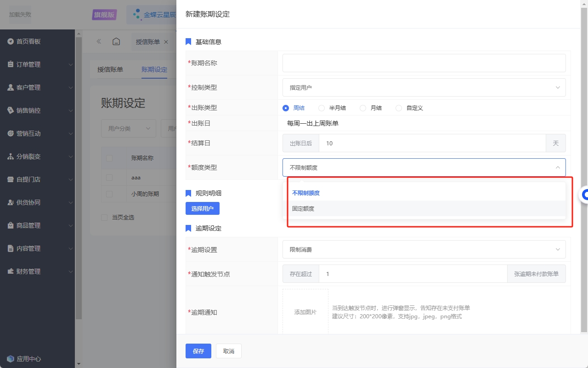Click the 选择用户 button
Viewport: 588px width, 368px height.
point(203,208)
